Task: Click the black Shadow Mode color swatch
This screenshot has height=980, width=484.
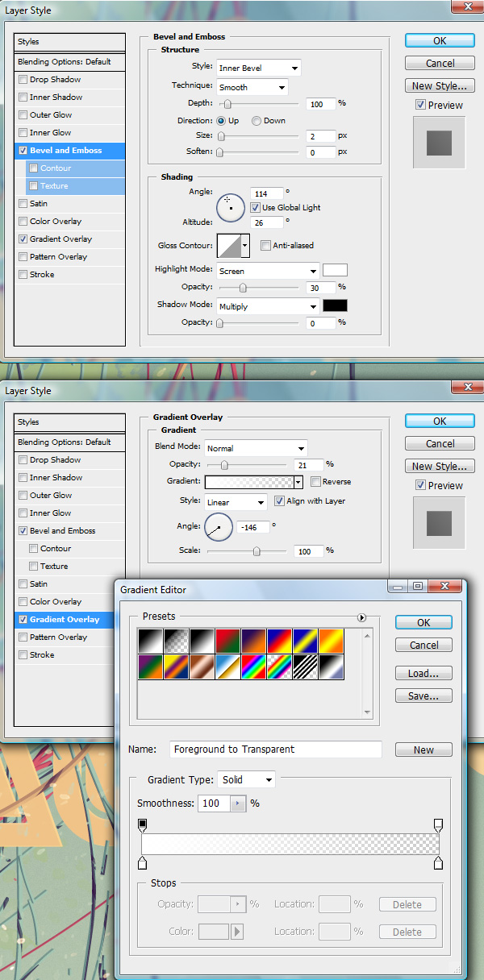Action: pos(335,306)
